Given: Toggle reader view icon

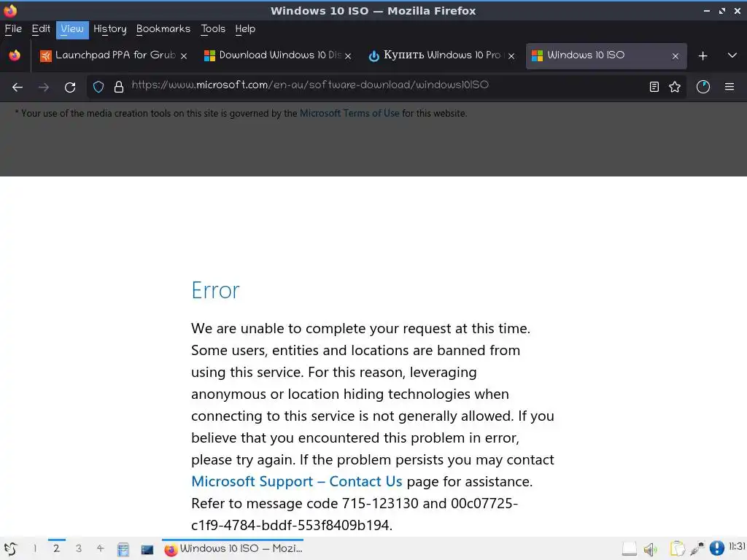Looking at the screenshot, I should coord(654,87).
